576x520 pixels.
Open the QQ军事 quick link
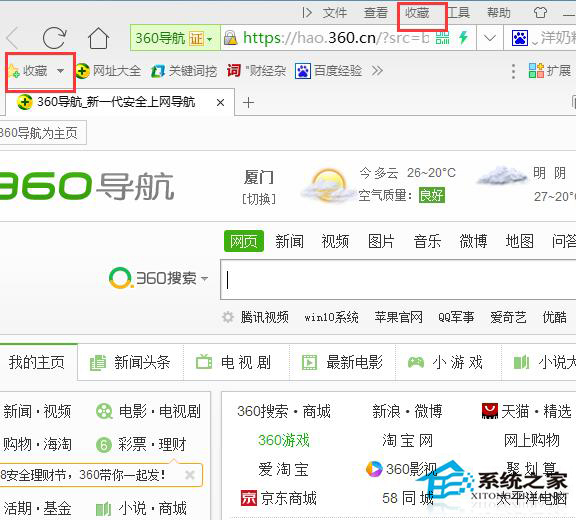click(456, 317)
